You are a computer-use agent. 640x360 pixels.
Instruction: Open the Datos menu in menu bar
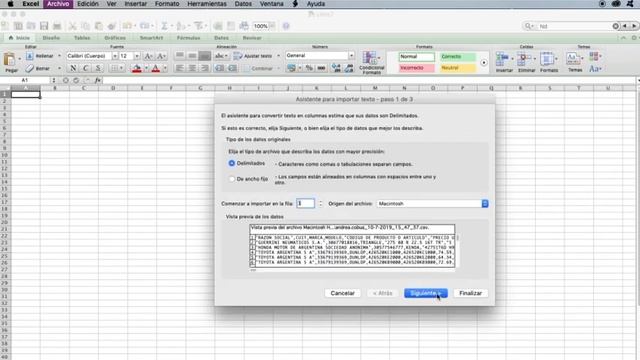(x=243, y=4)
